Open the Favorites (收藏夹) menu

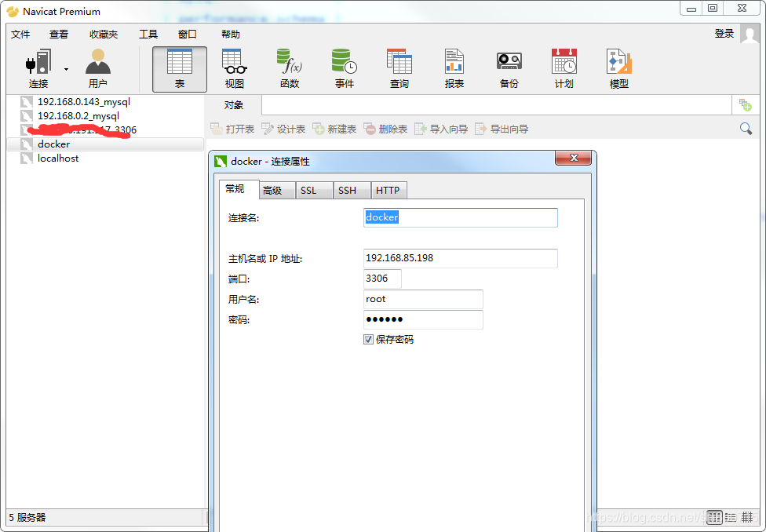104,35
